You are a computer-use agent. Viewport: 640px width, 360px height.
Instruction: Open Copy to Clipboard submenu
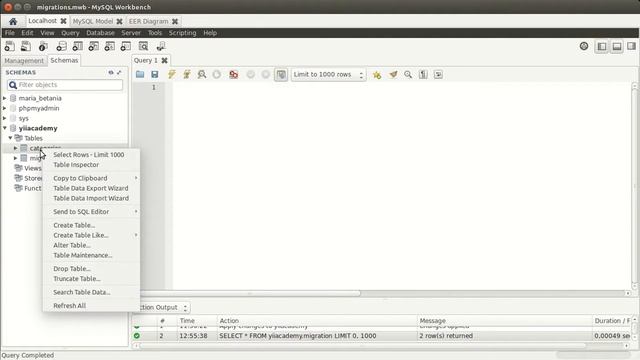coord(91,178)
